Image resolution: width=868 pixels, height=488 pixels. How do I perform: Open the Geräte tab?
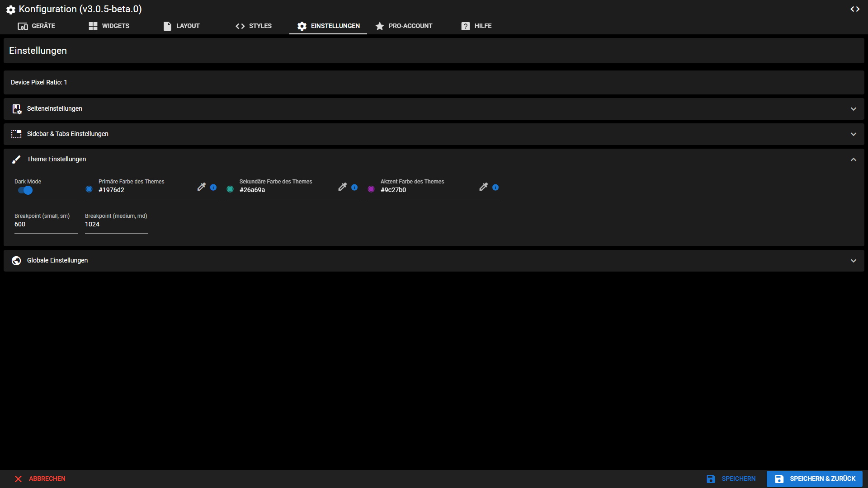(x=36, y=26)
